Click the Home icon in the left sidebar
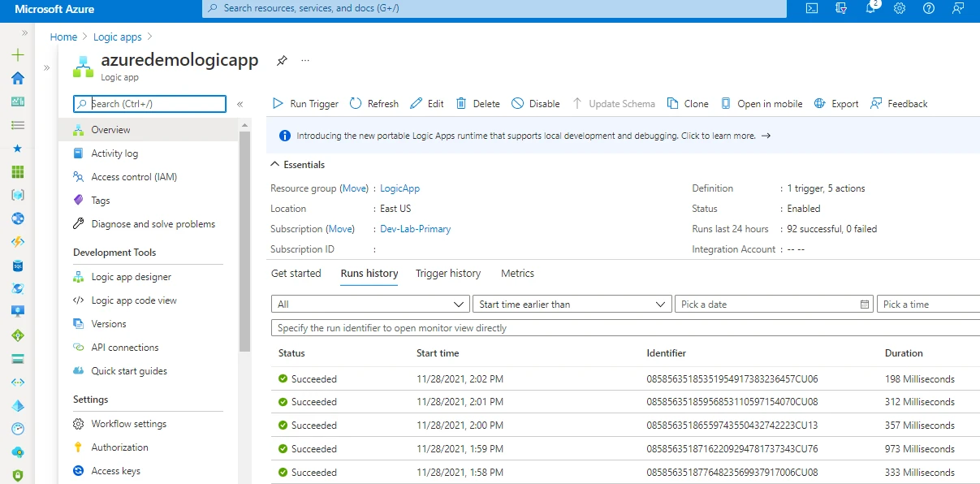980x484 pixels. coord(16,78)
